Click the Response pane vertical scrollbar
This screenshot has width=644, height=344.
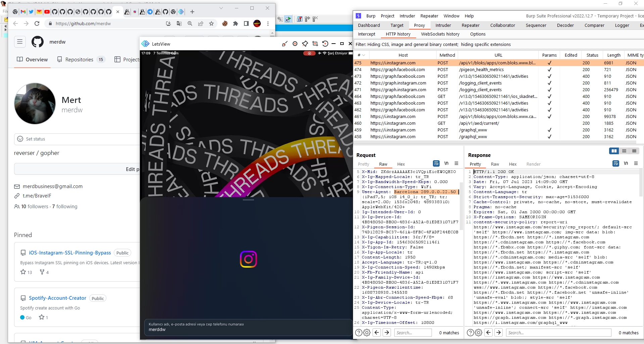(x=641, y=183)
